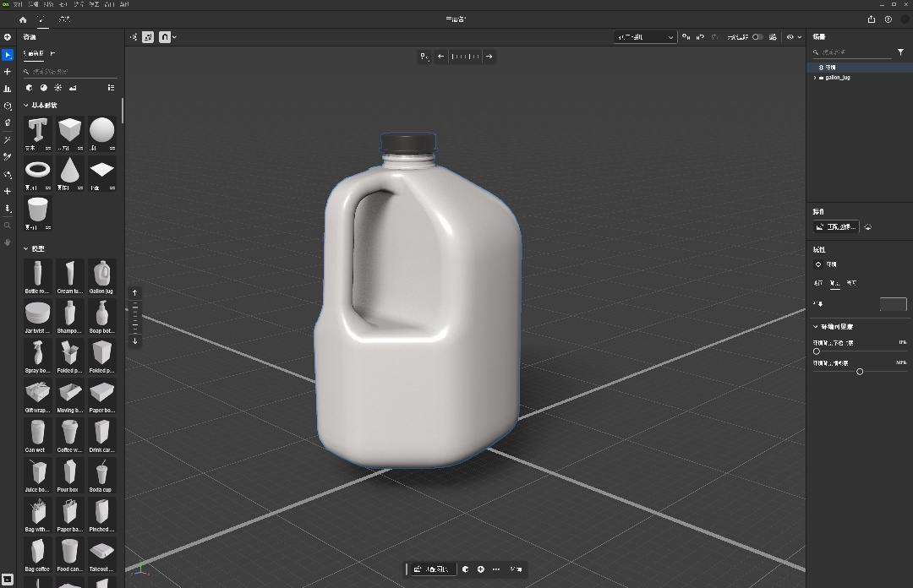Click the add content plus icon in left toolbar
913x588 pixels.
8,37
